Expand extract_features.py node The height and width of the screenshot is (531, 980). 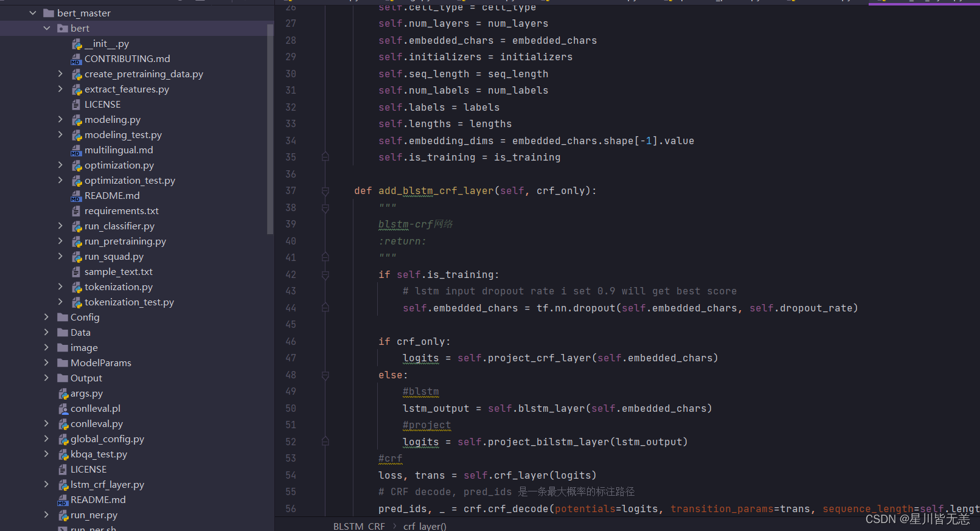pos(60,89)
